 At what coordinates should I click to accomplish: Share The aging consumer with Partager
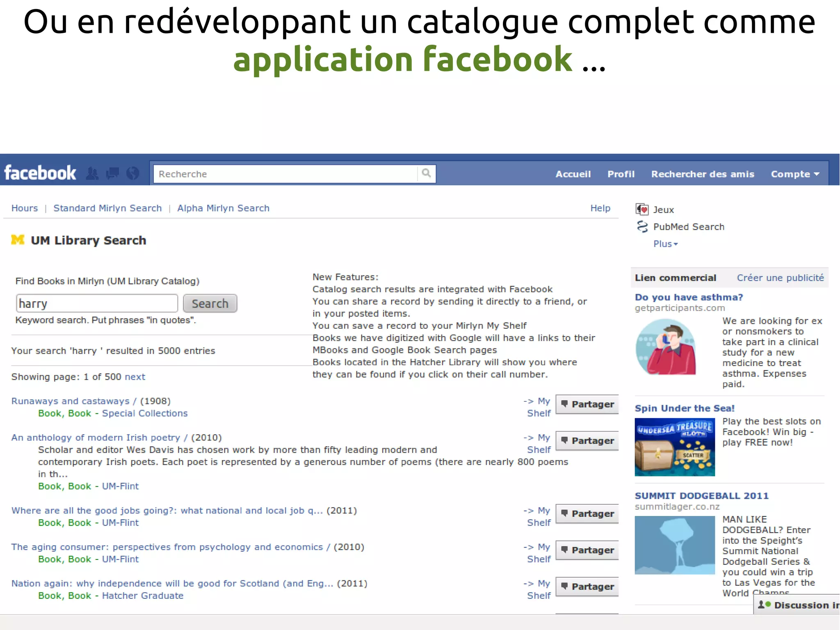pyautogui.click(x=587, y=550)
